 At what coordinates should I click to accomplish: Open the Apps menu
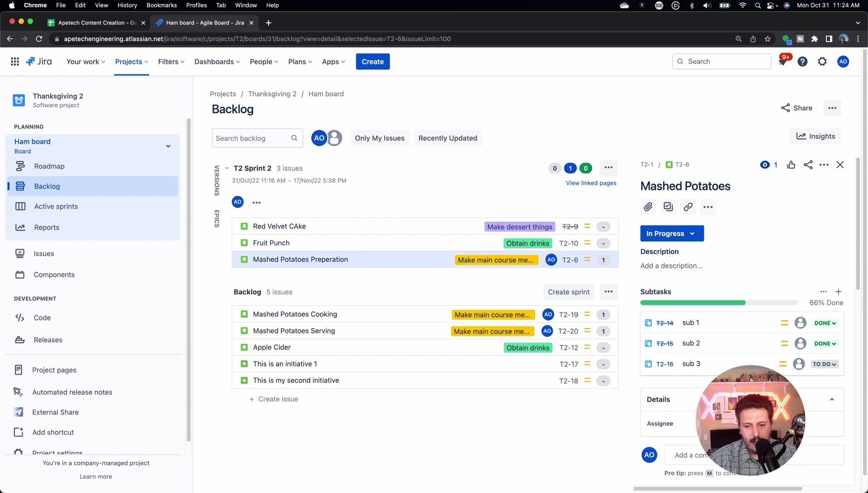point(334,62)
